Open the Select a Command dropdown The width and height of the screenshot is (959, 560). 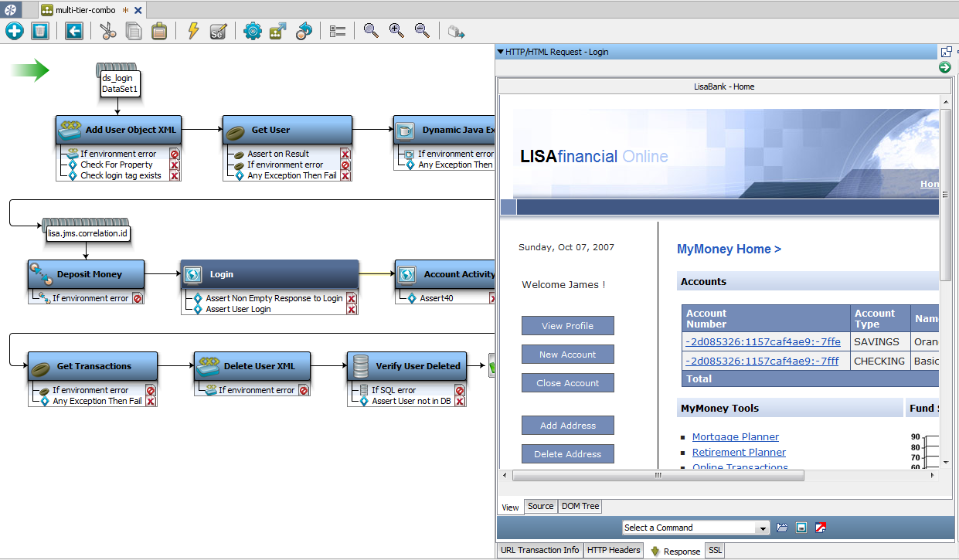click(694, 527)
